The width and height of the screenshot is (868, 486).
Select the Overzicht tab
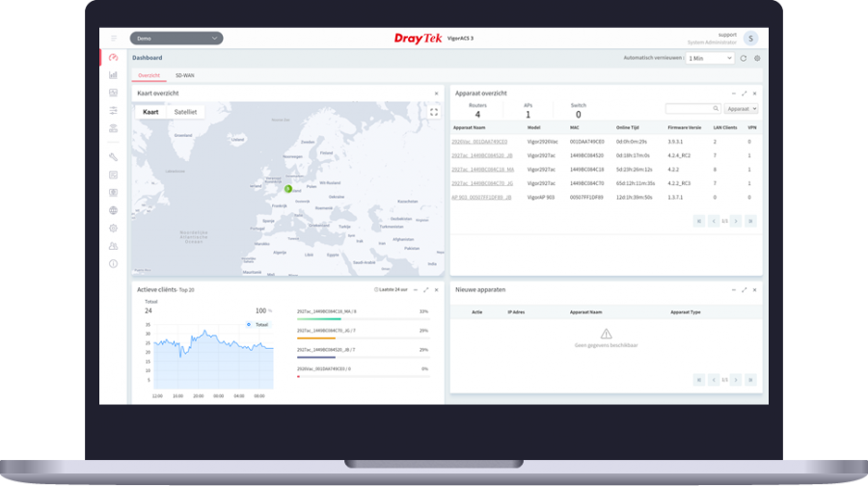[149, 75]
